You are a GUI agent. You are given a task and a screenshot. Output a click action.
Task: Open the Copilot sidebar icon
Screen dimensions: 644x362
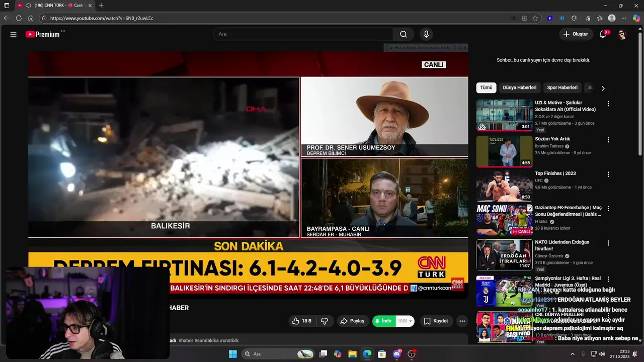click(636, 18)
